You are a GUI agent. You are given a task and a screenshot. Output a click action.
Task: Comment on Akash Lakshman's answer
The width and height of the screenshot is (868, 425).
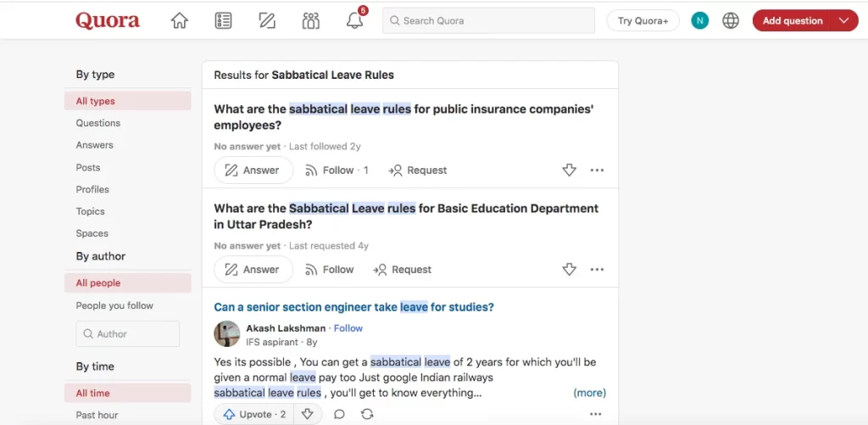(339, 415)
